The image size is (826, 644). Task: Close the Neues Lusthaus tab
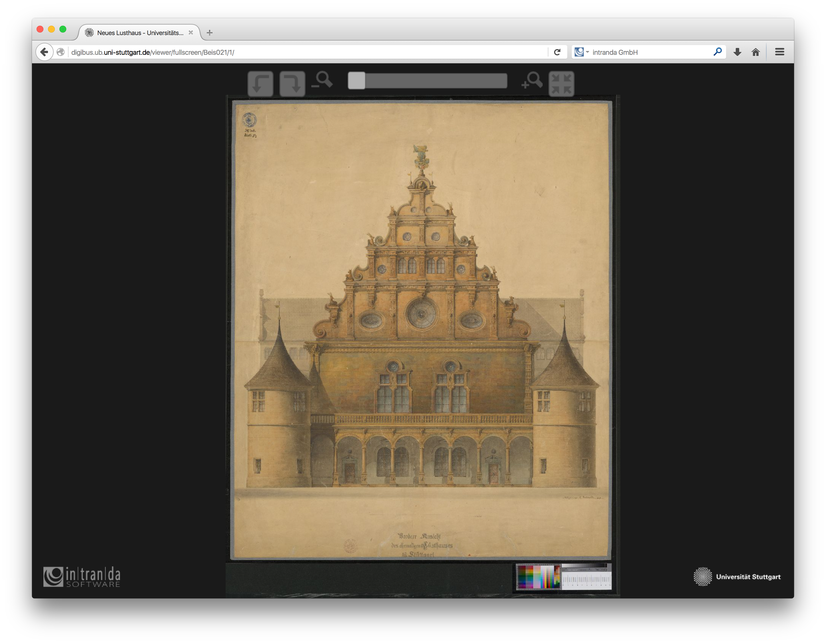pos(191,33)
